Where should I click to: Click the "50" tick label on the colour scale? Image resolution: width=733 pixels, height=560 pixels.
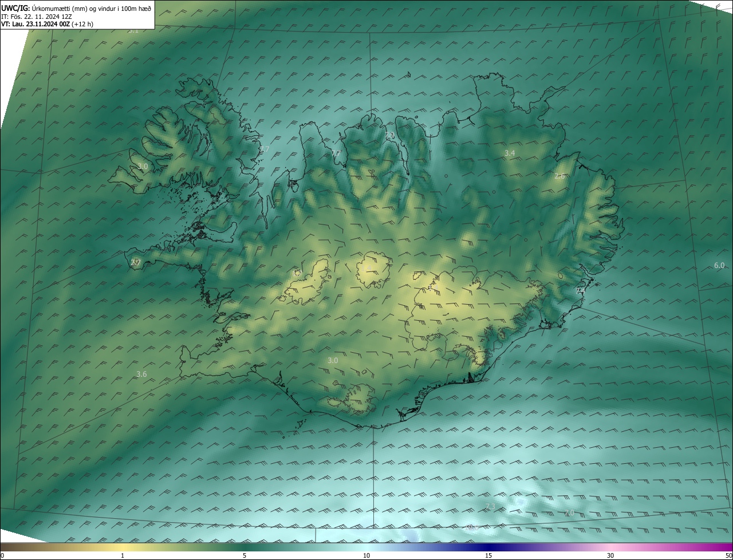tap(728, 555)
